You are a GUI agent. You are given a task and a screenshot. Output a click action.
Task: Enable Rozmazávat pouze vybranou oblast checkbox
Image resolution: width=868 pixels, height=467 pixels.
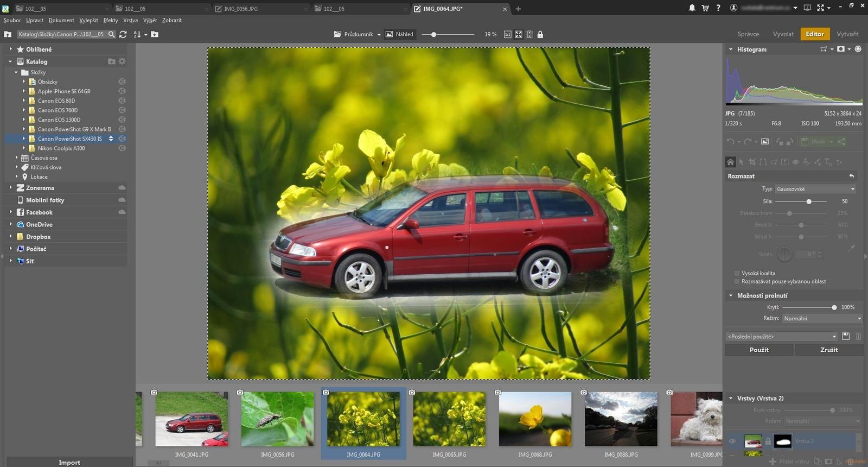tap(737, 281)
